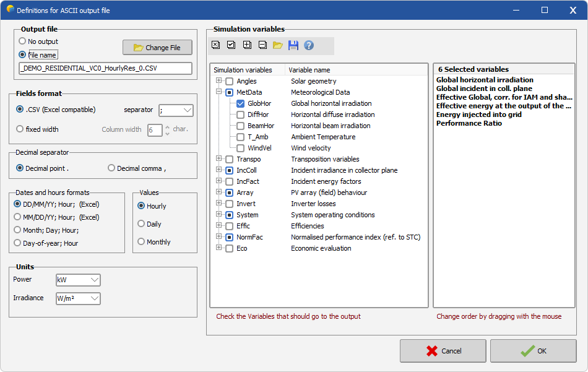The width and height of the screenshot is (588, 372).
Task: Click the uncheck all variables icon
Action: pyautogui.click(x=215, y=45)
